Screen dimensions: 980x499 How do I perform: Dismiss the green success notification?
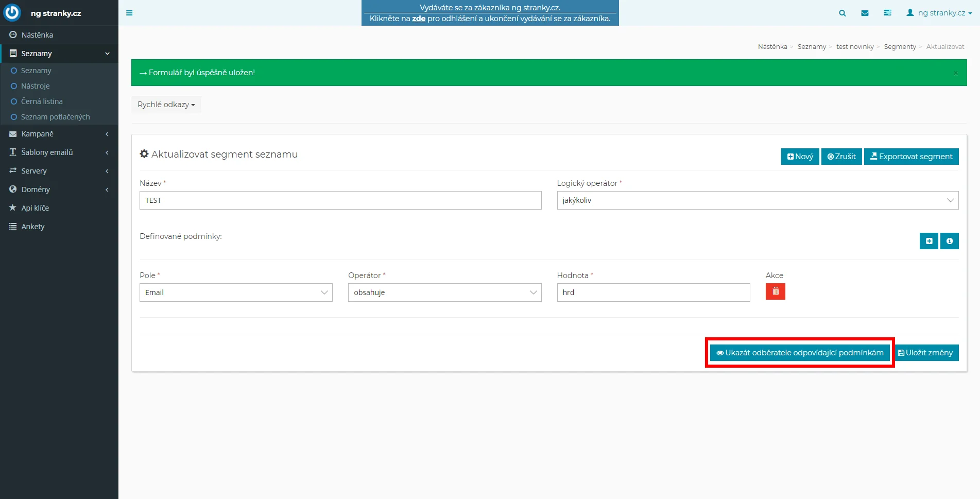coord(955,73)
